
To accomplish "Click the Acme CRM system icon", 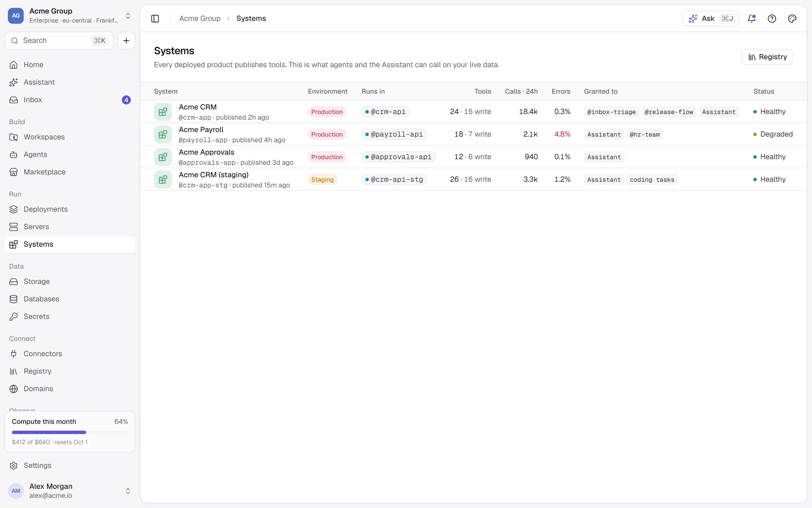I will click(163, 112).
